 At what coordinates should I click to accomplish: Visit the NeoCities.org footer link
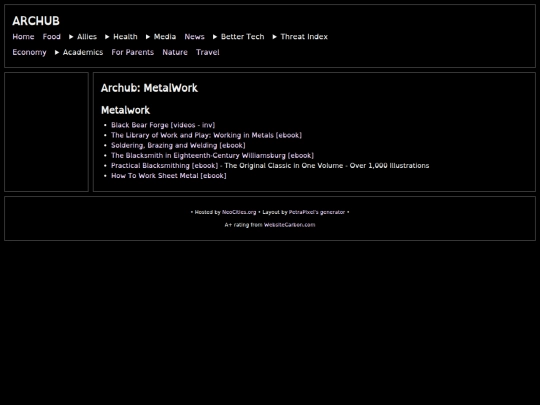coord(239,212)
